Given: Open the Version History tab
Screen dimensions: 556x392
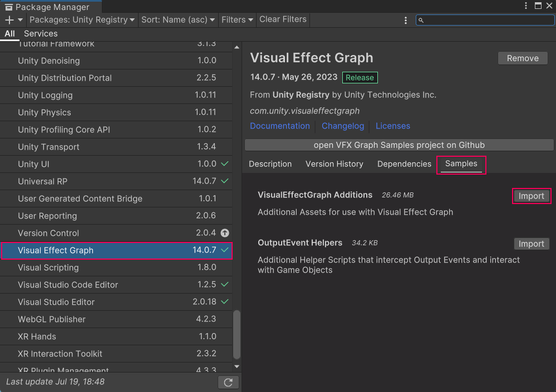Looking at the screenshot, I should 334,164.
